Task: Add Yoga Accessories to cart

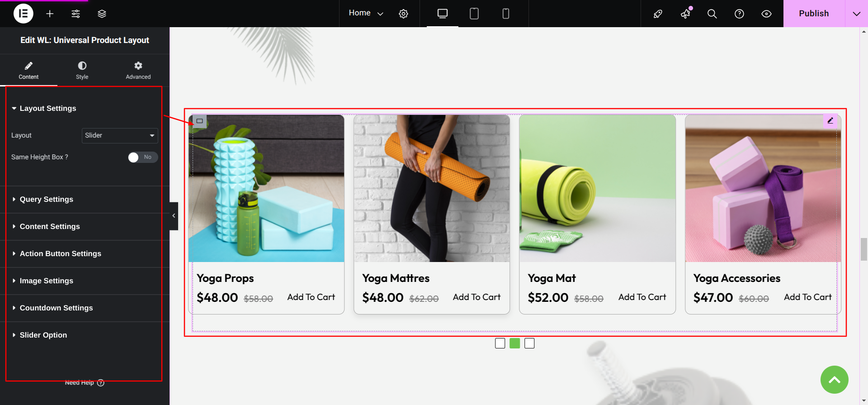Action: 807,297
